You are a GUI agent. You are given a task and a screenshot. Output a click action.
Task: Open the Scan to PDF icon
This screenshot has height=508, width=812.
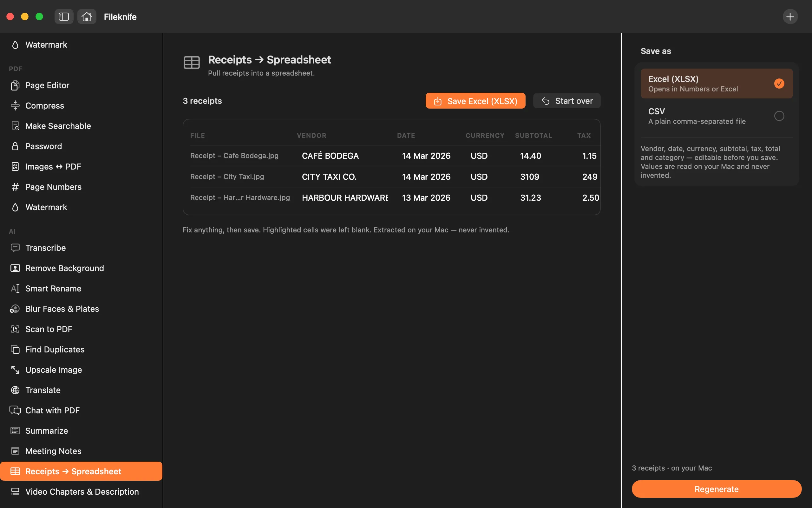(x=15, y=329)
